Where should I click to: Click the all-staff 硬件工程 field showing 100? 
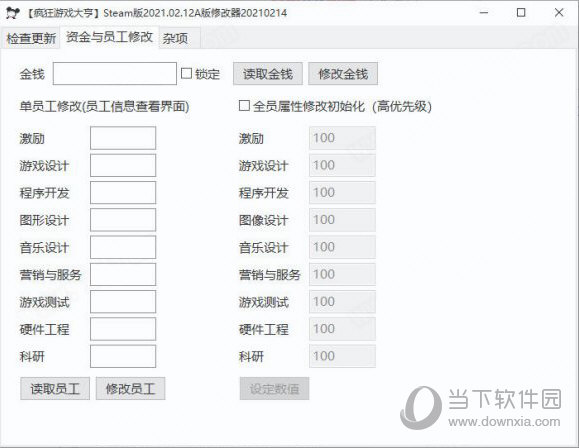[x=342, y=329]
